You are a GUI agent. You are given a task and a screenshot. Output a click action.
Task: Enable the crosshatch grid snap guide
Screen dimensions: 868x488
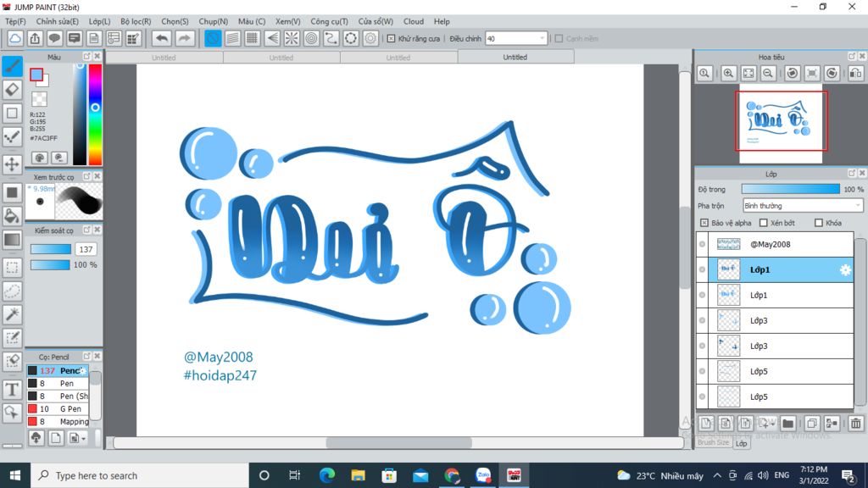[253, 38]
